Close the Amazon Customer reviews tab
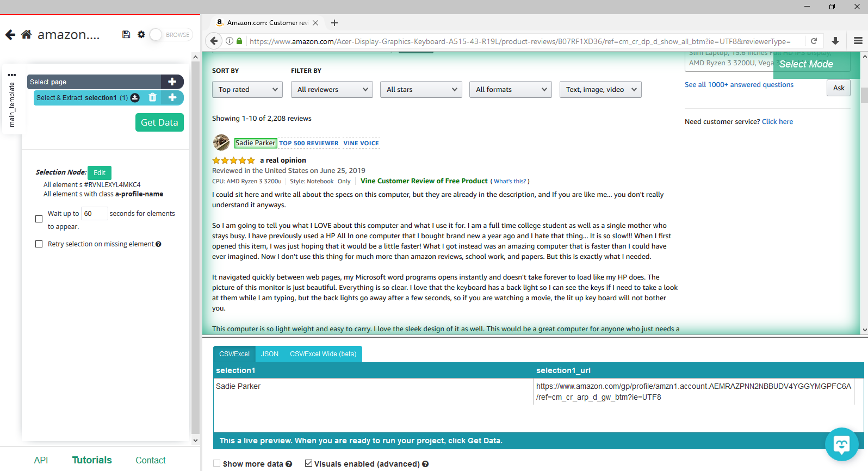Screen dimensions: 868x471 coord(315,23)
